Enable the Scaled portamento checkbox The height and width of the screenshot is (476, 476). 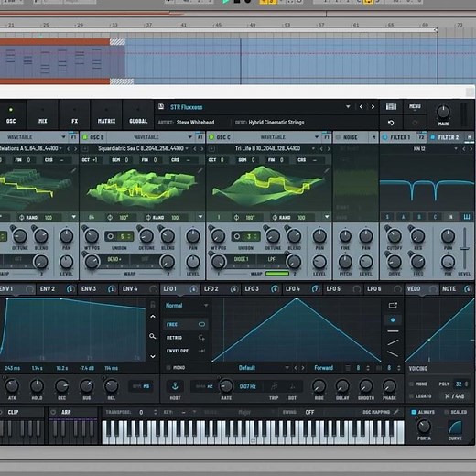[446, 412]
